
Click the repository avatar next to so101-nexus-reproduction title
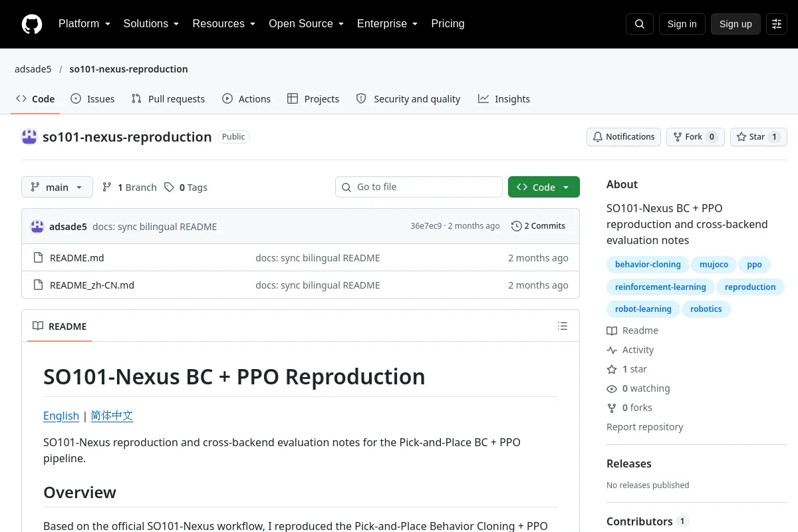tap(29, 137)
